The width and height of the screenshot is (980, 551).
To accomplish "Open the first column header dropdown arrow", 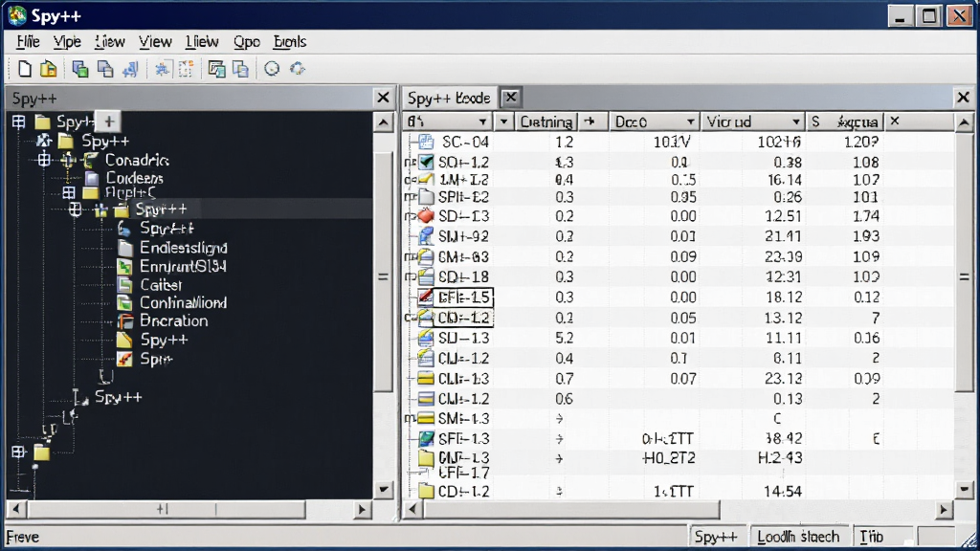I will [482, 121].
